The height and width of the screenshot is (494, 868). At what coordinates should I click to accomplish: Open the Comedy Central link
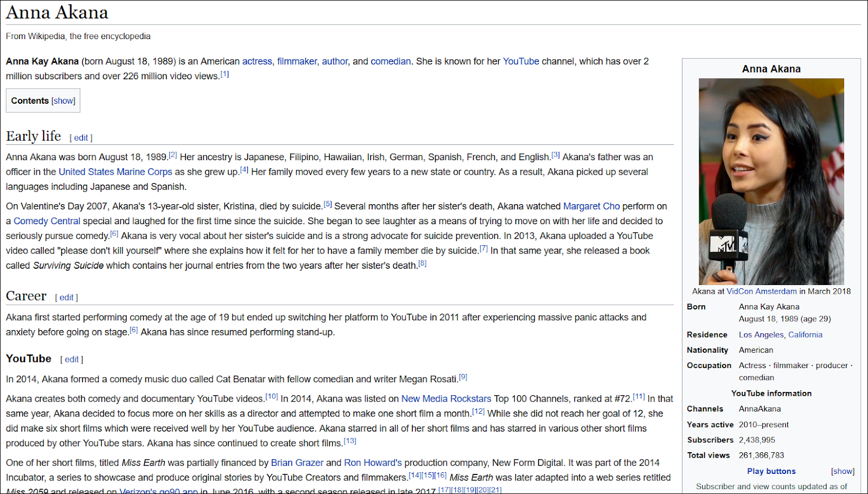click(47, 221)
